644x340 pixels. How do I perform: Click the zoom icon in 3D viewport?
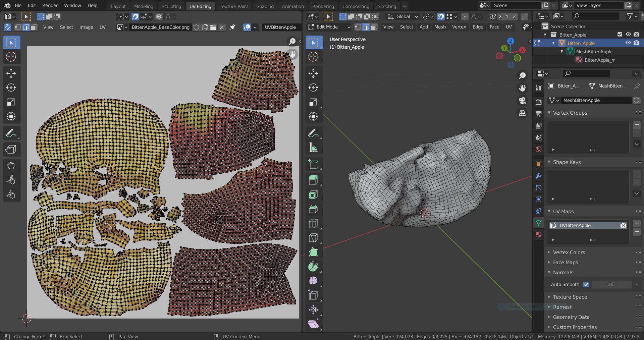(x=522, y=75)
